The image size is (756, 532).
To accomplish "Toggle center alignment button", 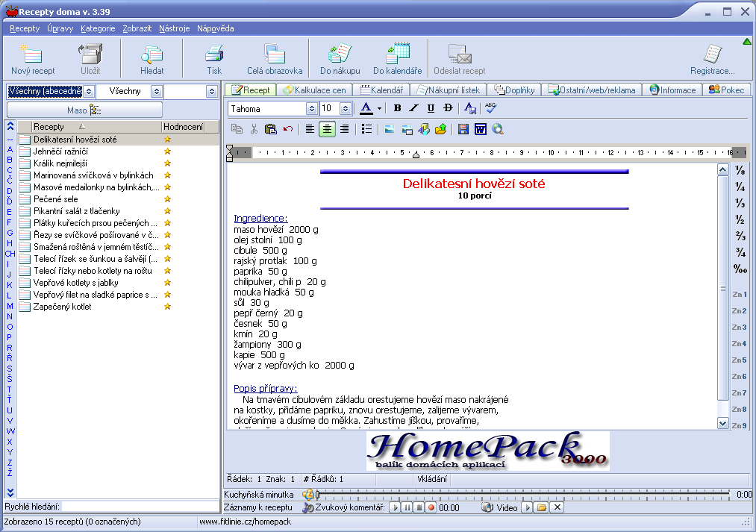I will point(327,129).
